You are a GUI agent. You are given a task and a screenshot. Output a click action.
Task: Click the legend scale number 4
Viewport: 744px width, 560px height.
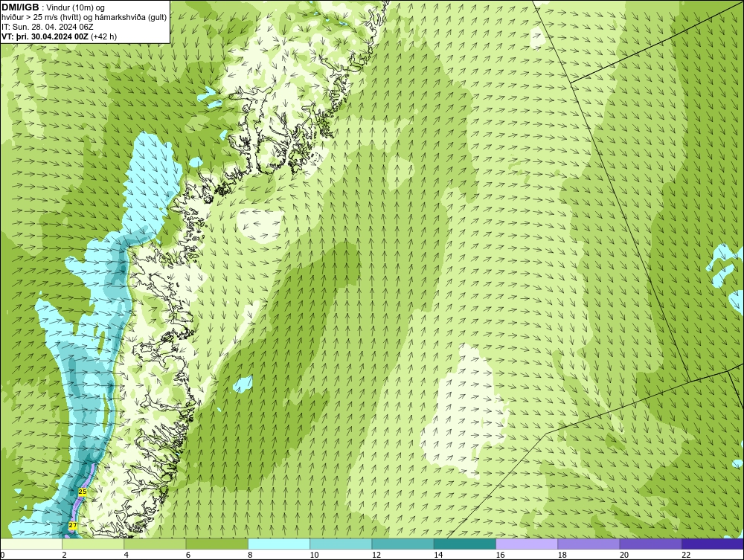(x=126, y=555)
